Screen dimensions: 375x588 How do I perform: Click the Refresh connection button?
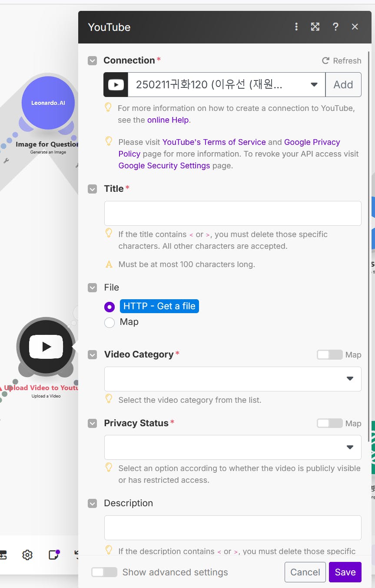pyautogui.click(x=342, y=61)
